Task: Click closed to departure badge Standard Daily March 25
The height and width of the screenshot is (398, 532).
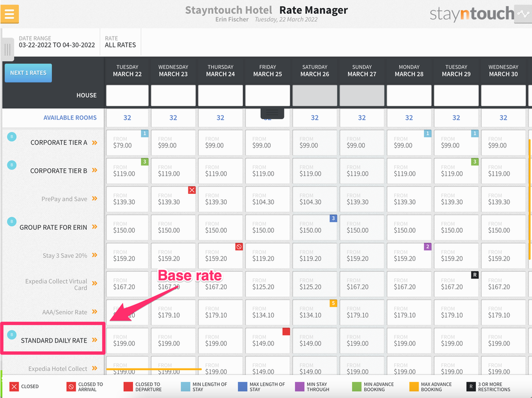Action: click(286, 331)
